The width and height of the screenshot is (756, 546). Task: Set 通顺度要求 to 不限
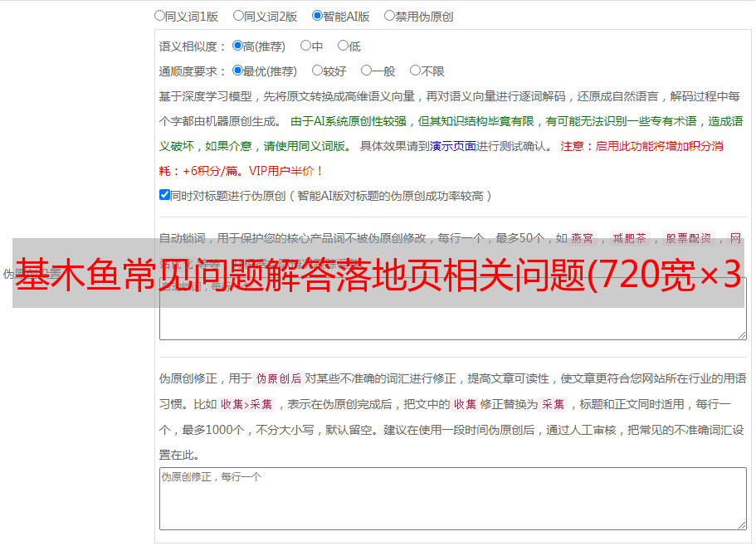click(x=415, y=71)
